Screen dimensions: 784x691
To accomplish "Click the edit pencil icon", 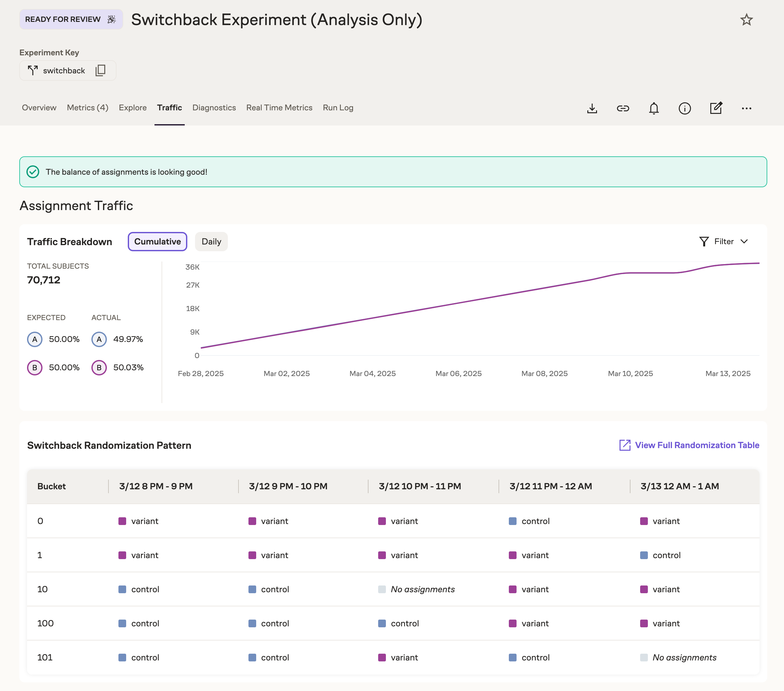I will [716, 108].
